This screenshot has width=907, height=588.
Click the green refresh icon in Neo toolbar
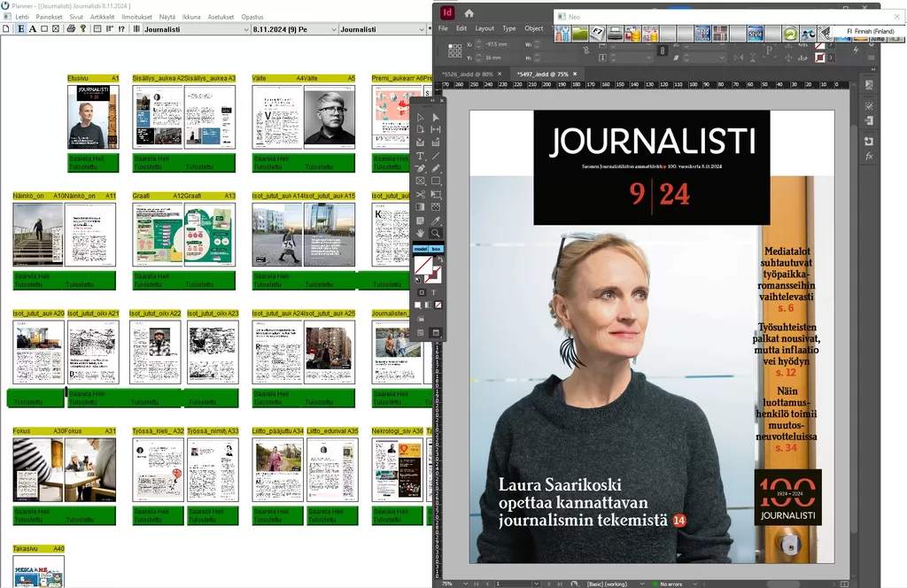790,34
